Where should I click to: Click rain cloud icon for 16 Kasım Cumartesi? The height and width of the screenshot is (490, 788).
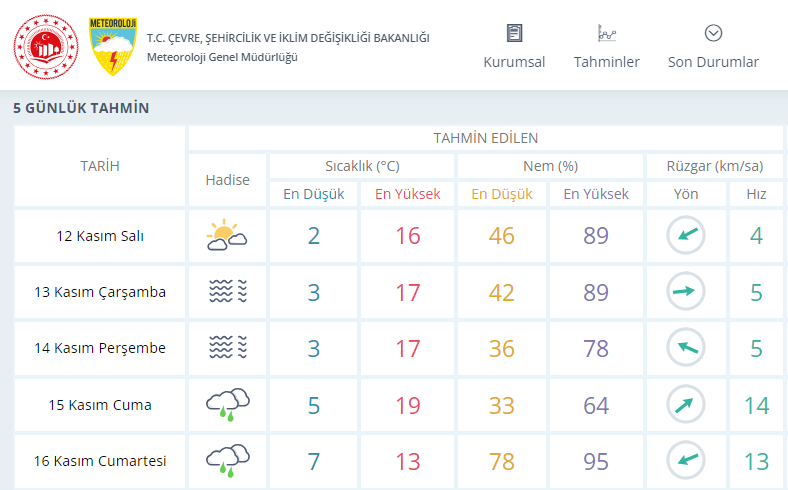tap(228, 460)
